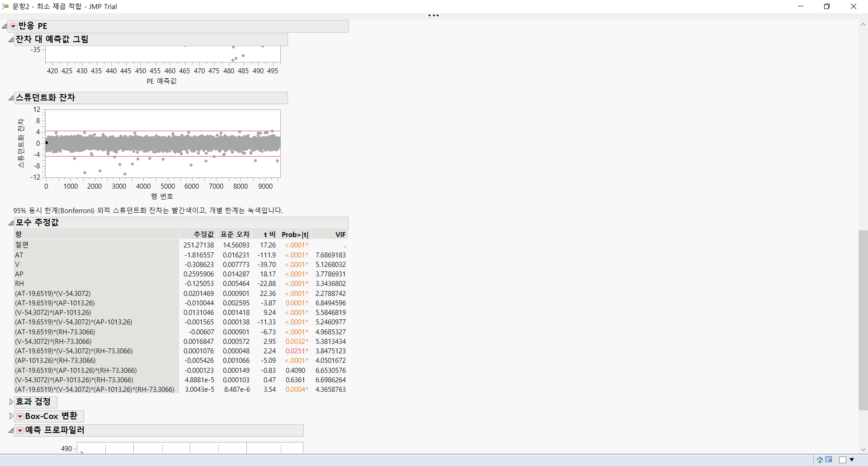Collapse the 반응 PE outline

point(5,26)
